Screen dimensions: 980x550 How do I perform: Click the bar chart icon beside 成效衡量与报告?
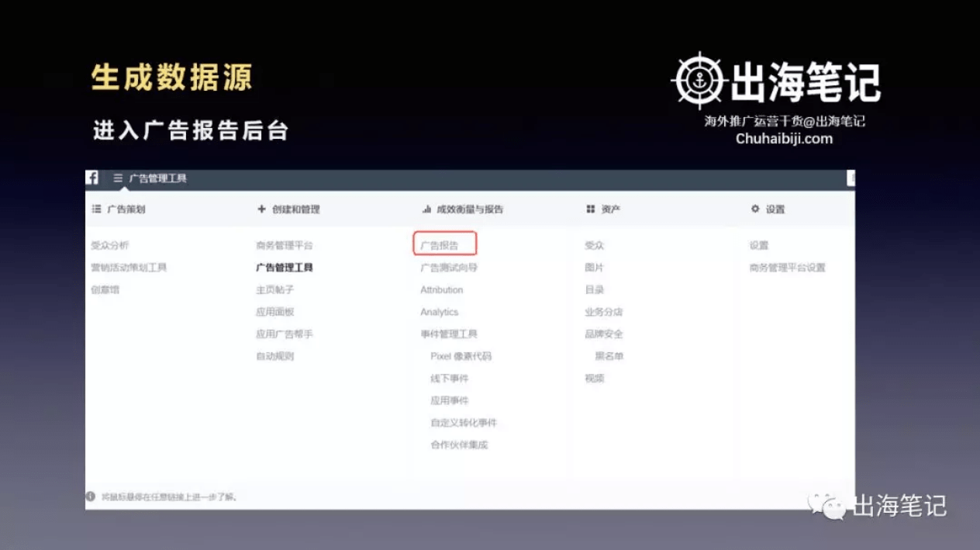click(426, 209)
